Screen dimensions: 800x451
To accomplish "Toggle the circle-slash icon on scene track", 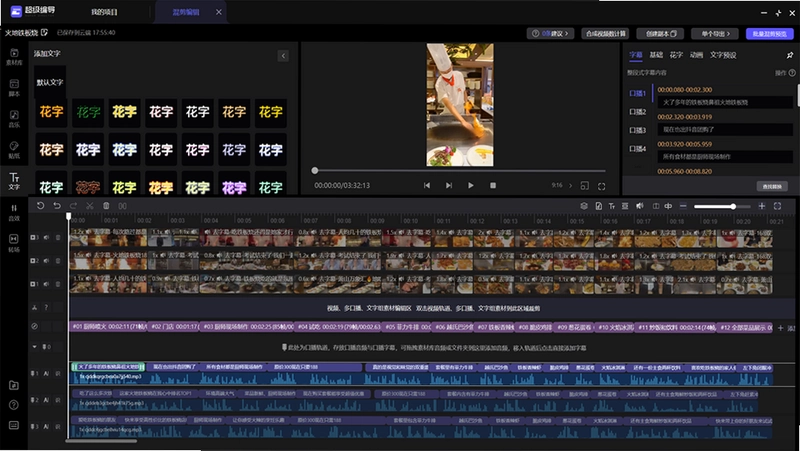I will click(35, 327).
